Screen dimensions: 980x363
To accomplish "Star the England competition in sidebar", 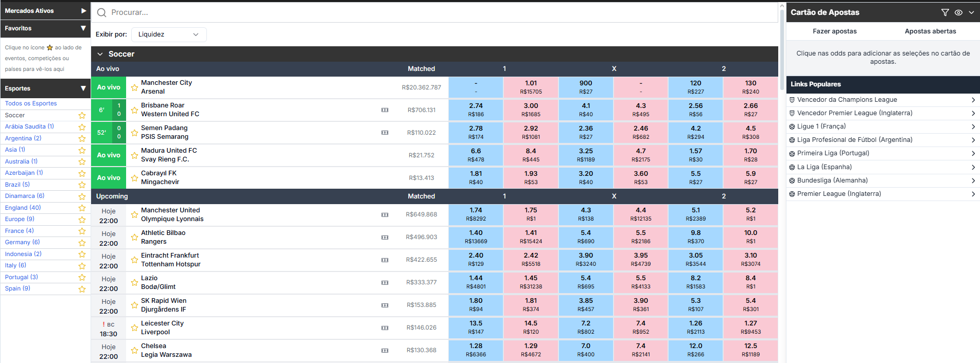I will [x=82, y=208].
